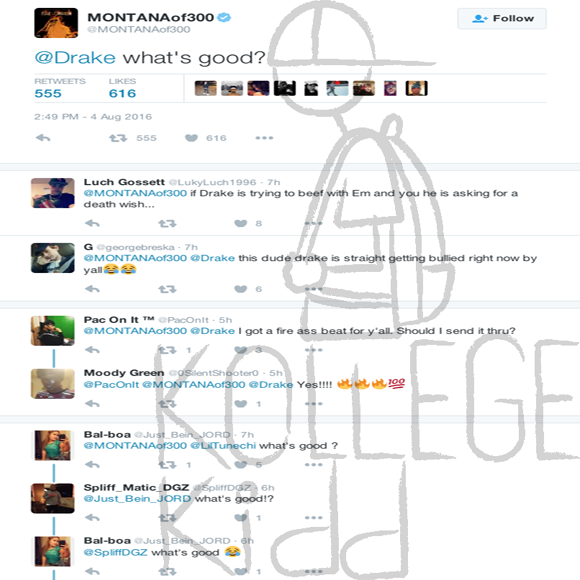Reply to first Bal-boa tweet
580x580 pixels.
[x=92, y=465]
